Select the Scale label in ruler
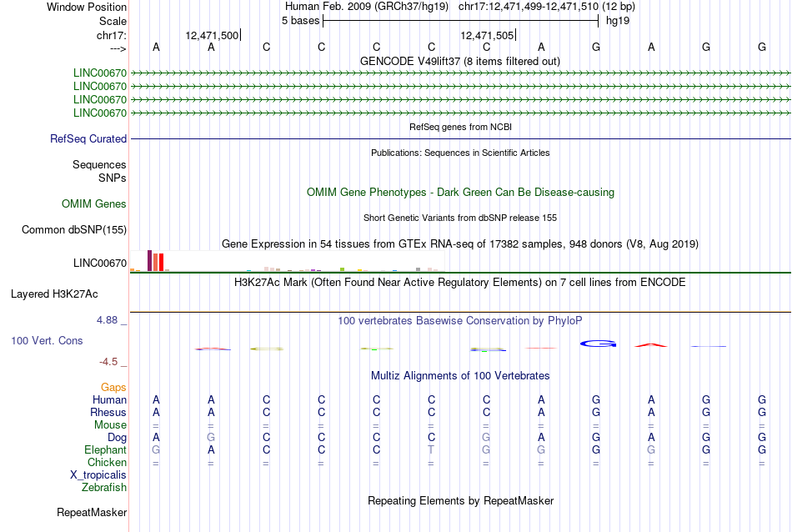This screenshot has height=532, width=792. 113,21
